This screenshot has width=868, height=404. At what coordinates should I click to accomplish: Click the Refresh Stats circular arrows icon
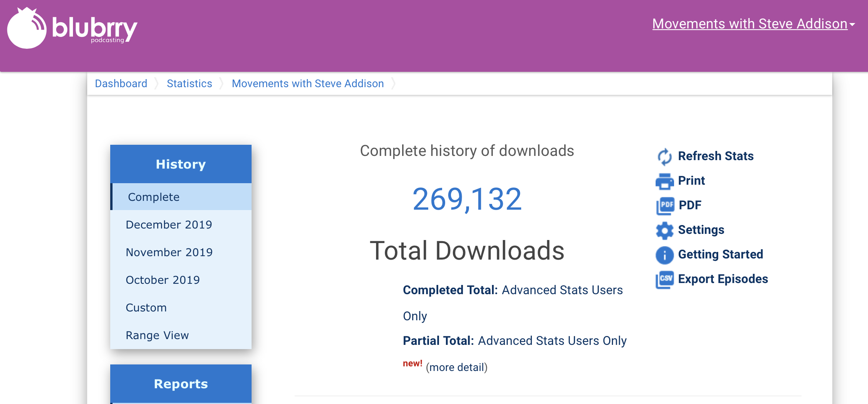664,157
